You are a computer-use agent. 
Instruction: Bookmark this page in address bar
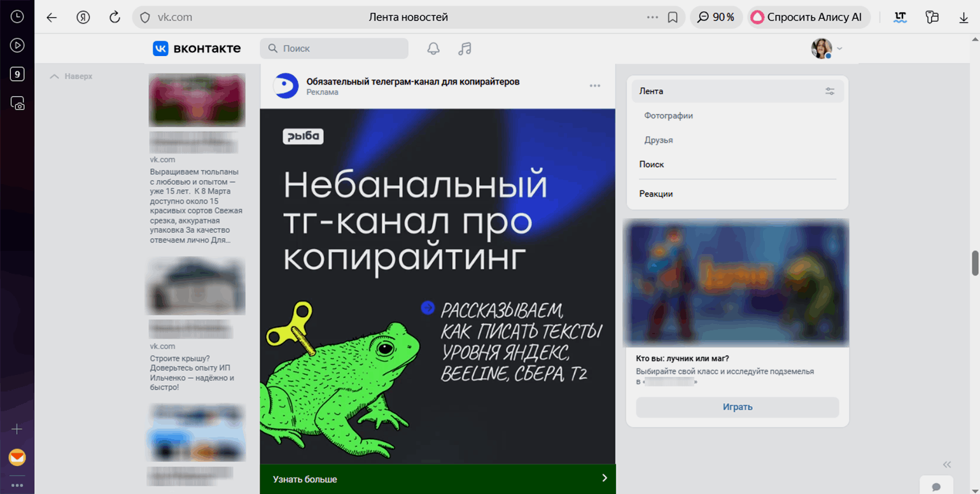tap(672, 17)
